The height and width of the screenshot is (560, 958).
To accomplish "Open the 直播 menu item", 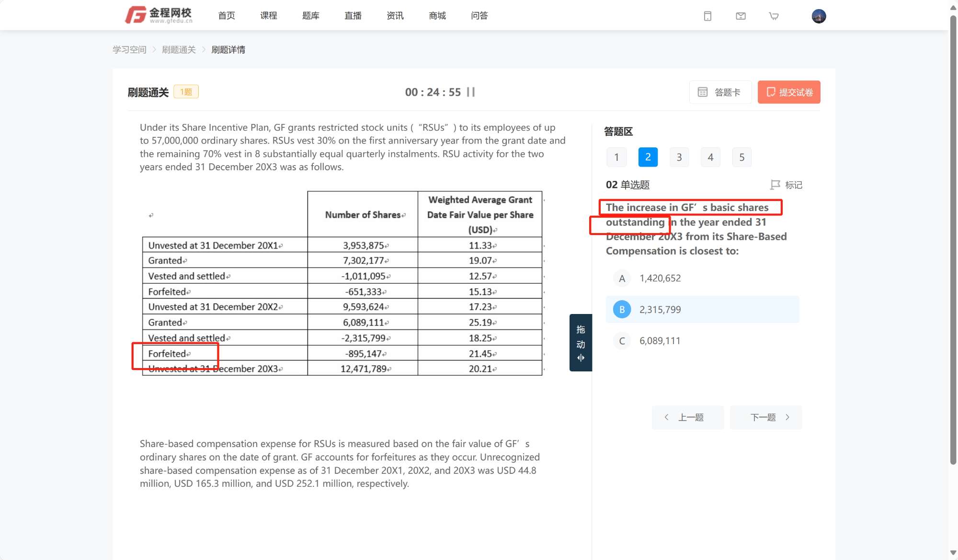I will pos(353,16).
